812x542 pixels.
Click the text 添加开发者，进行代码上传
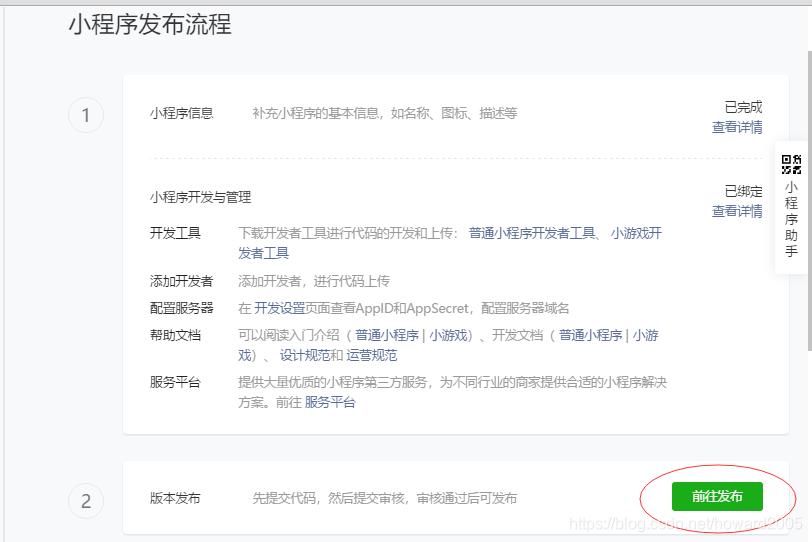[314, 281]
